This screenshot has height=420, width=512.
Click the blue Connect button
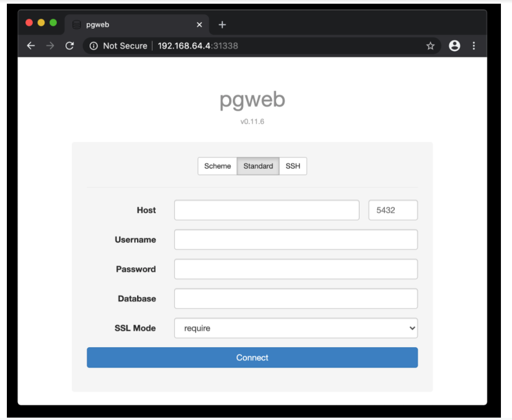252,358
